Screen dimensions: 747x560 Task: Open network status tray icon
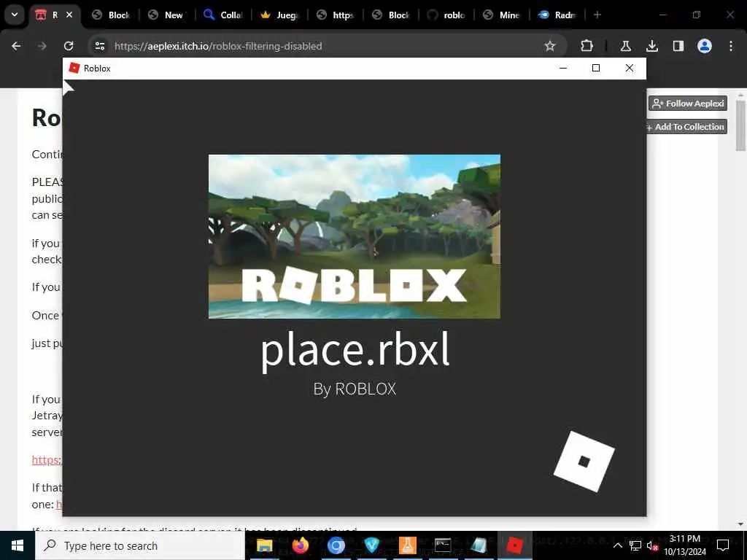coord(635,545)
